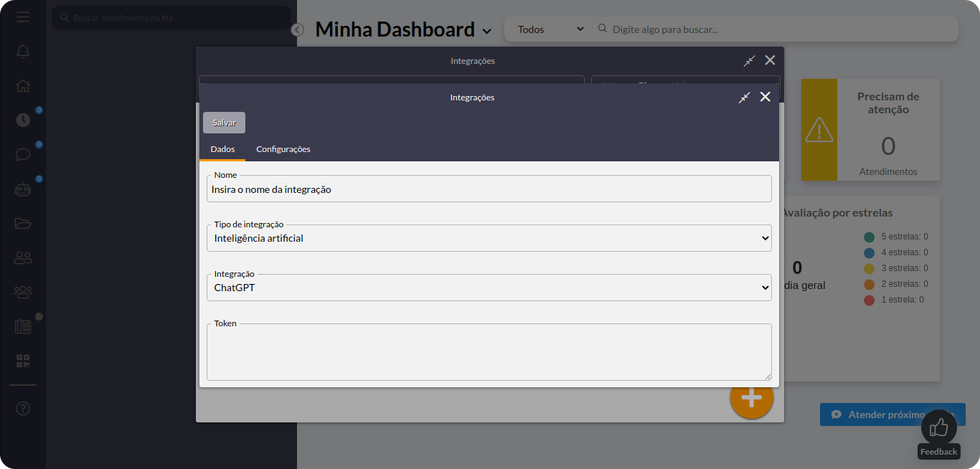Click the Token text area
The height and width of the screenshot is (469, 980).
(489, 352)
